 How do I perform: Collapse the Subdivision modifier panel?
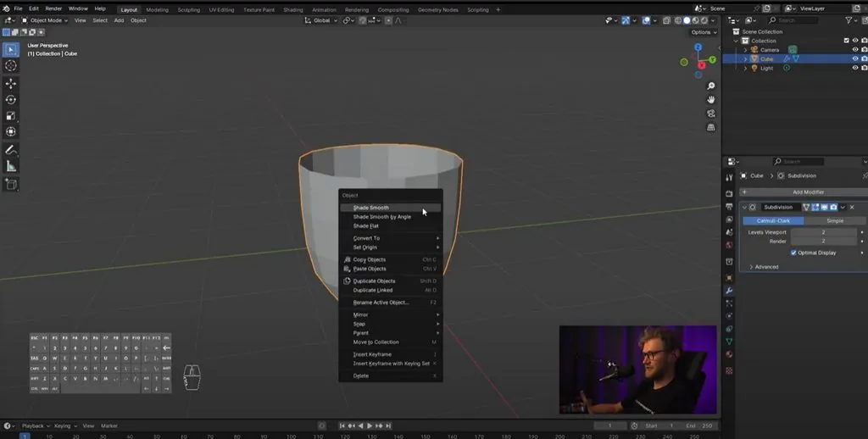744,207
